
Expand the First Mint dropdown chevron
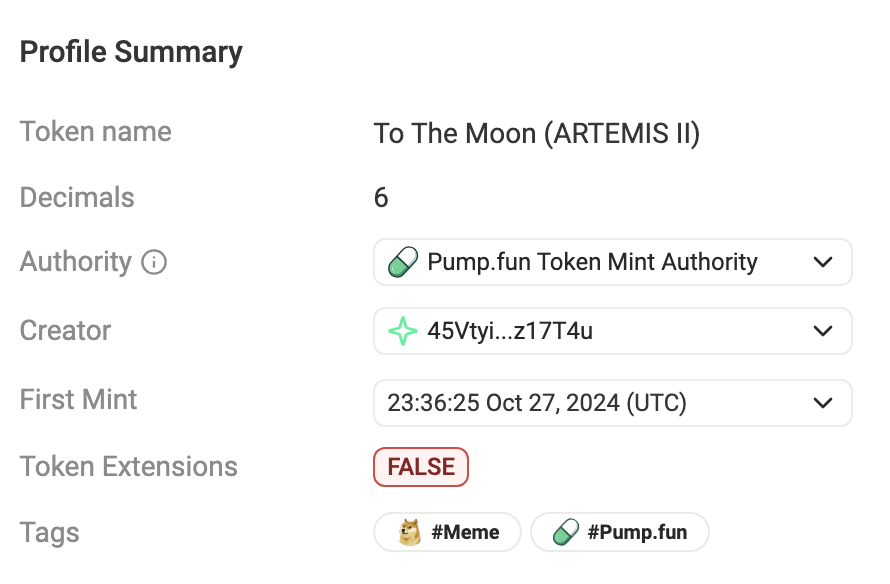823,403
